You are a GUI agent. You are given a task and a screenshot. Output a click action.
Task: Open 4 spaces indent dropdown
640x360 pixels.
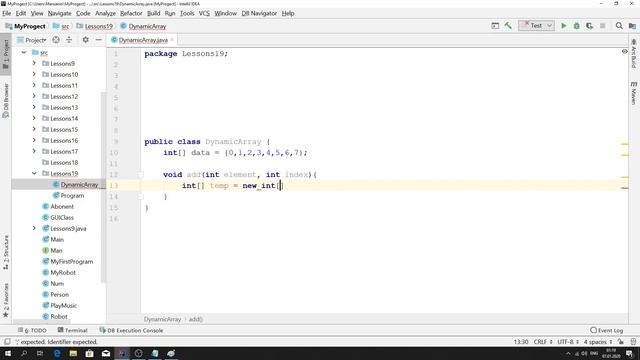pyautogui.click(x=598, y=342)
